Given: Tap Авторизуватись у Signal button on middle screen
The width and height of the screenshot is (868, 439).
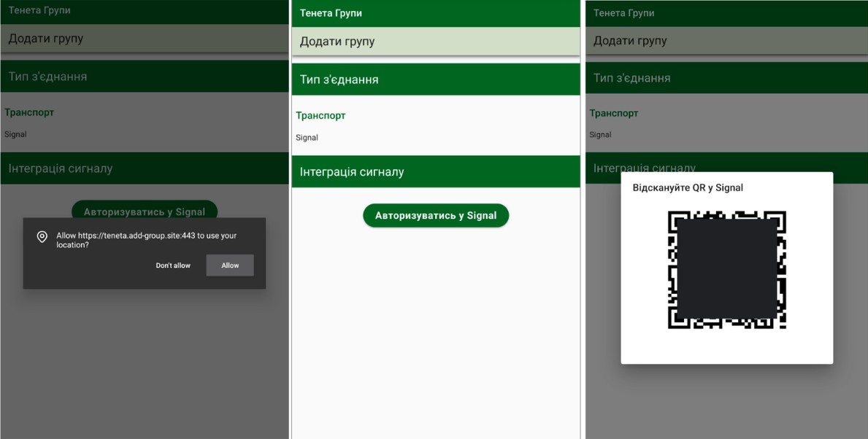Looking at the screenshot, I should [x=435, y=216].
